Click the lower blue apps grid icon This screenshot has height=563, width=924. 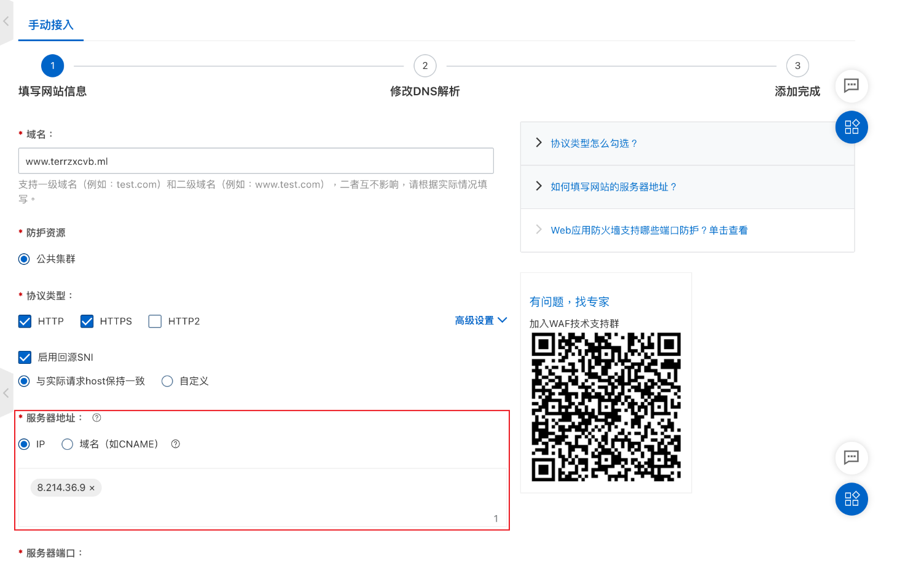coord(851,499)
